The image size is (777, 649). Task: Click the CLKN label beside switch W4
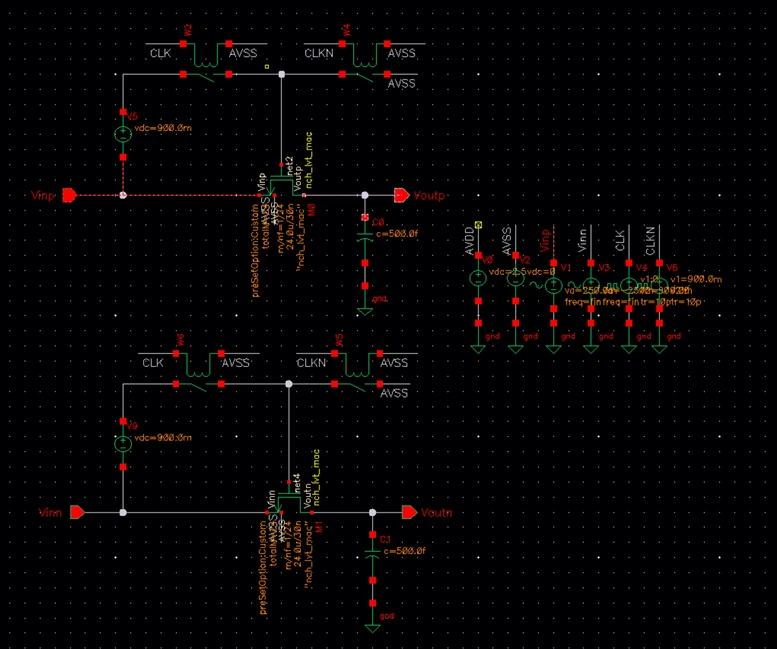(x=319, y=53)
